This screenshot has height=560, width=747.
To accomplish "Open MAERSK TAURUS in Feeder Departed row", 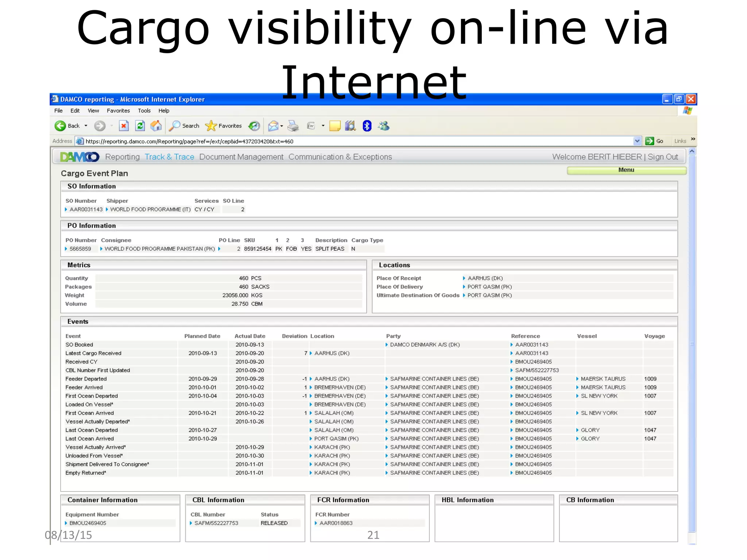I will click(603, 379).
